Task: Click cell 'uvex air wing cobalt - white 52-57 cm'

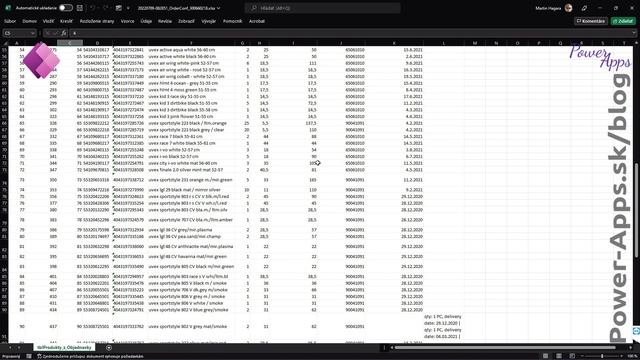Action: pyautogui.click(x=191, y=76)
